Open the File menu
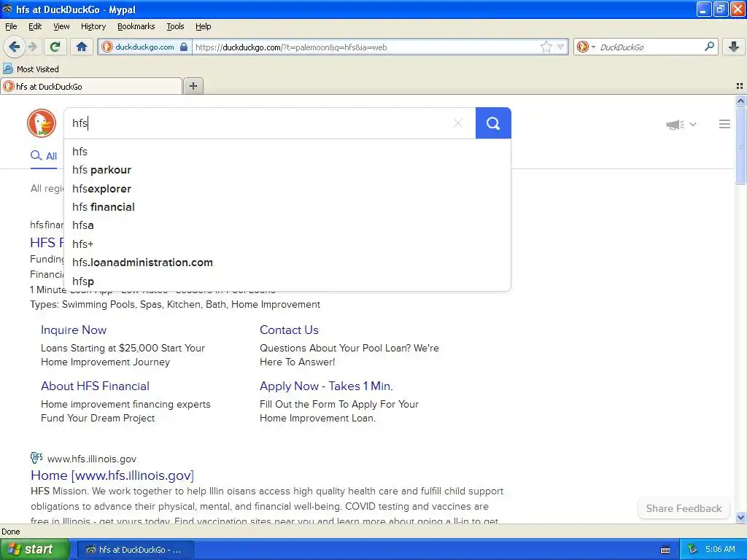The image size is (747, 560). coord(11,26)
